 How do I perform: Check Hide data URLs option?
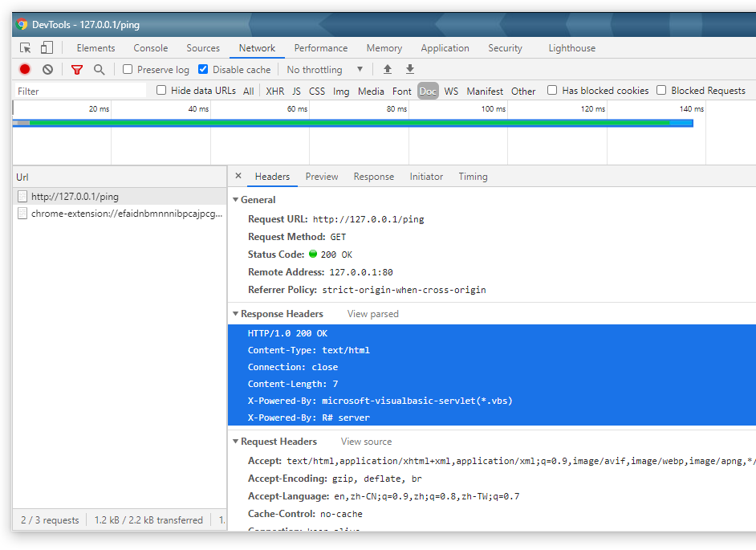tap(161, 91)
